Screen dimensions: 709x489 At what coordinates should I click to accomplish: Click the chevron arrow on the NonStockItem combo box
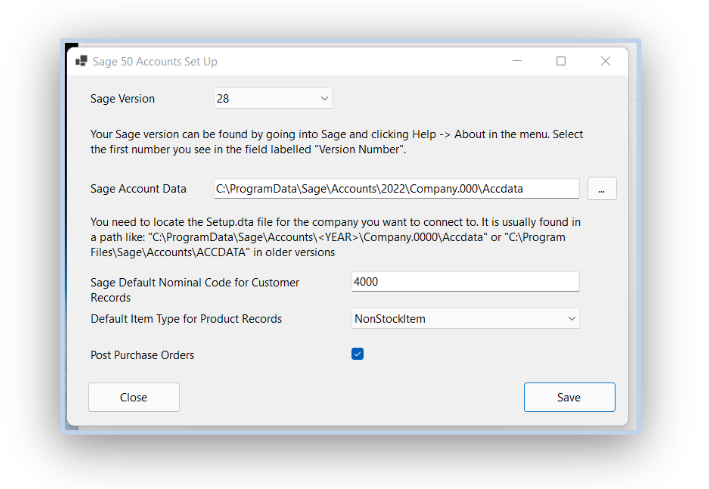pyautogui.click(x=572, y=319)
